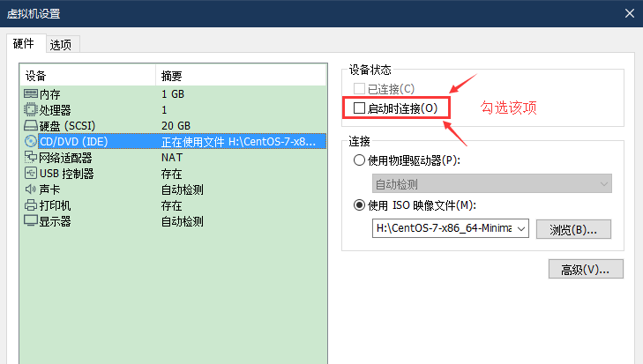Viewport: 643px width, 364px height.
Task: Select the 网络适配器 row label
Action: [x=65, y=158]
